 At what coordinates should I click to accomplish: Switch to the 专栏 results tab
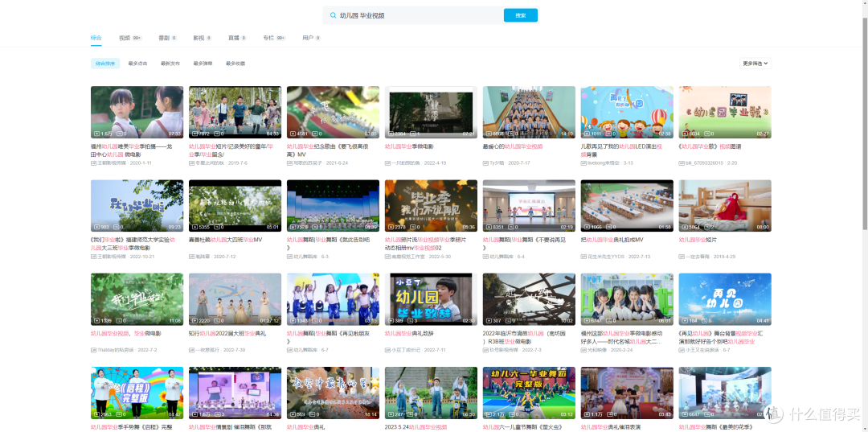274,38
